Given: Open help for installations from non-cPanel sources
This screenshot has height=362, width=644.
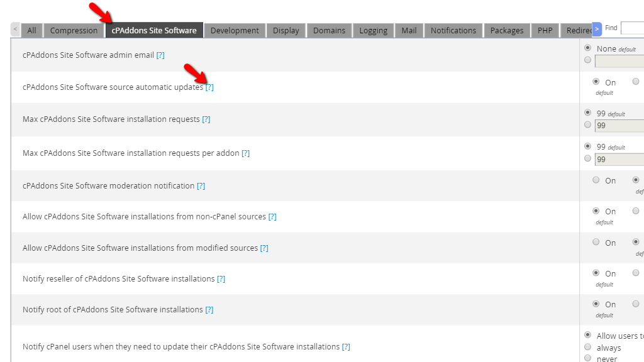Looking at the screenshot, I should click(x=272, y=216).
